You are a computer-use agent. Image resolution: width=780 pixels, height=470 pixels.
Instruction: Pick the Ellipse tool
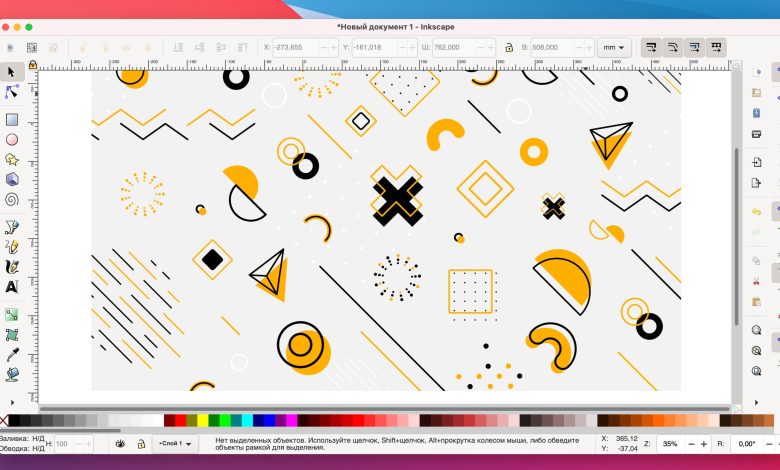tap(12, 140)
